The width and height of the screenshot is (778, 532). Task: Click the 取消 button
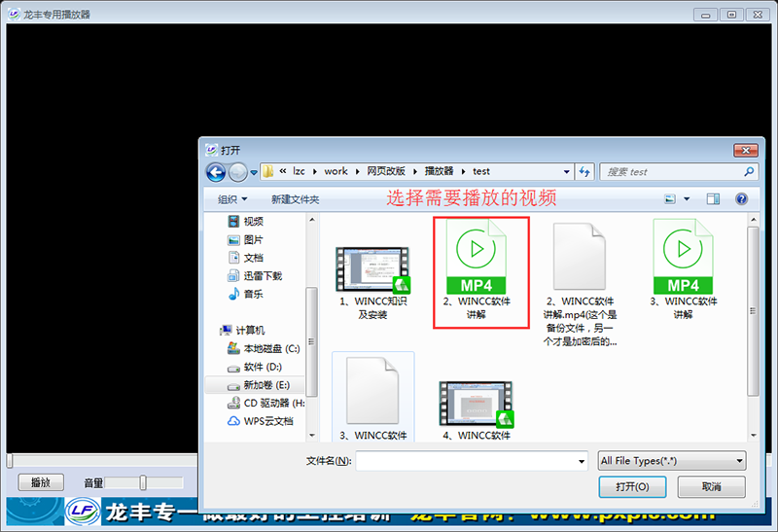(x=711, y=486)
